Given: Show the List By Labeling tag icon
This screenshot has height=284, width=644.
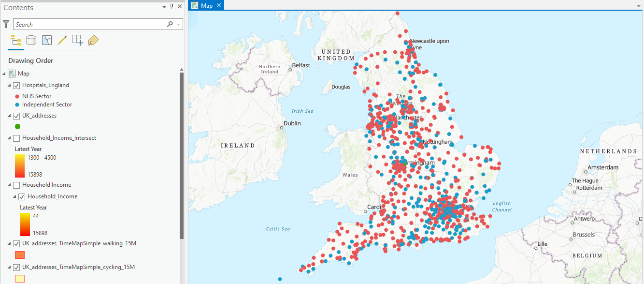Looking at the screenshot, I should pos(93,40).
